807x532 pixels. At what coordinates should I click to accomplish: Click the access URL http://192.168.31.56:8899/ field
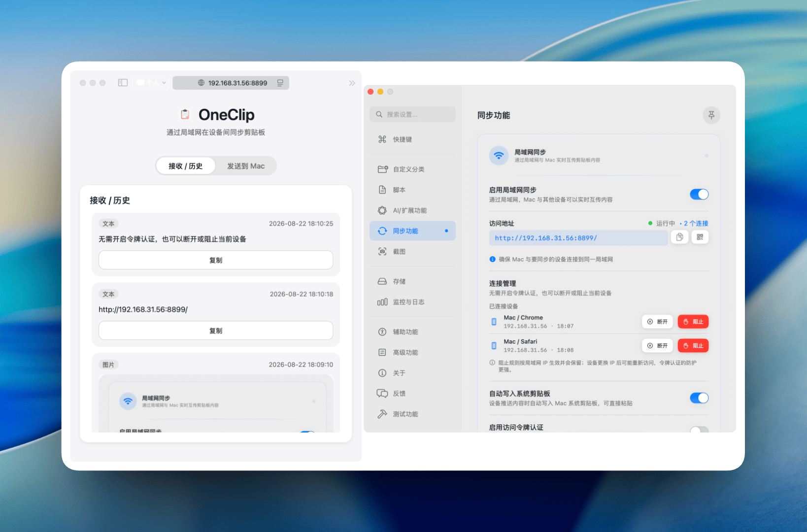point(578,238)
